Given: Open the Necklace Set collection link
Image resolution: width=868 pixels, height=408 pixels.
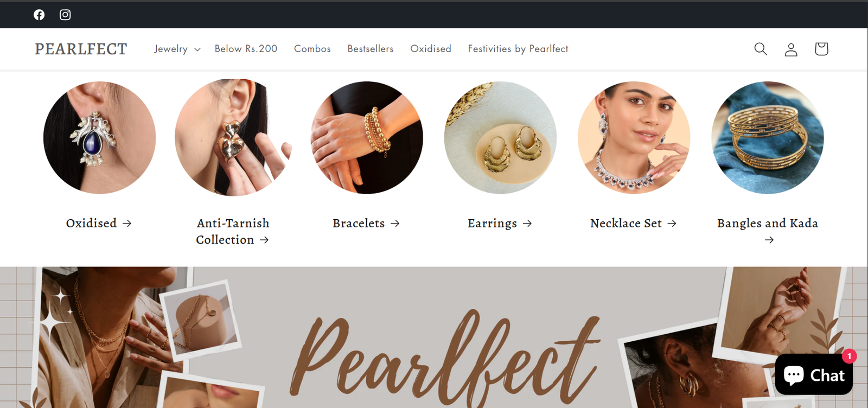Looking at the screenshot, I should [633, 224].
